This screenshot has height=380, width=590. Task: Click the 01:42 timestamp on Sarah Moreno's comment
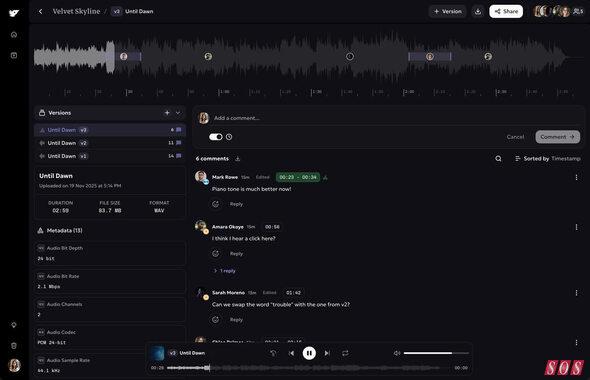point(293,293)
